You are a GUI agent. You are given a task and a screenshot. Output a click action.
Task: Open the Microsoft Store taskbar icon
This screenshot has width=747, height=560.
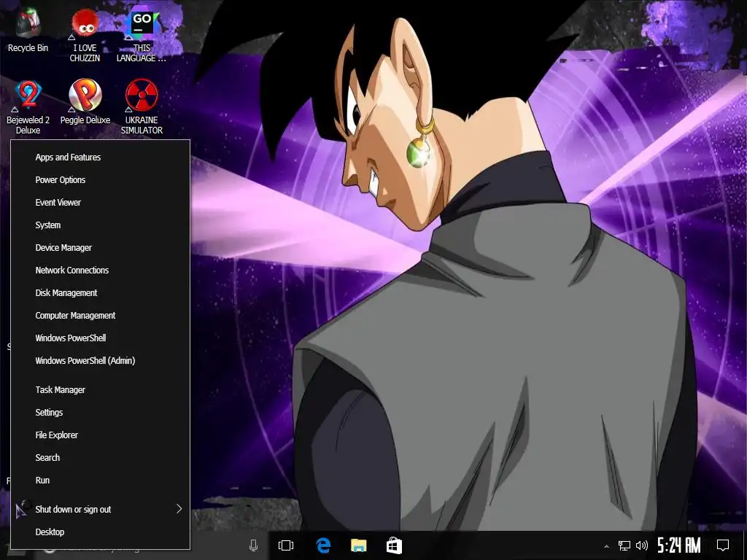click(394, 545)
